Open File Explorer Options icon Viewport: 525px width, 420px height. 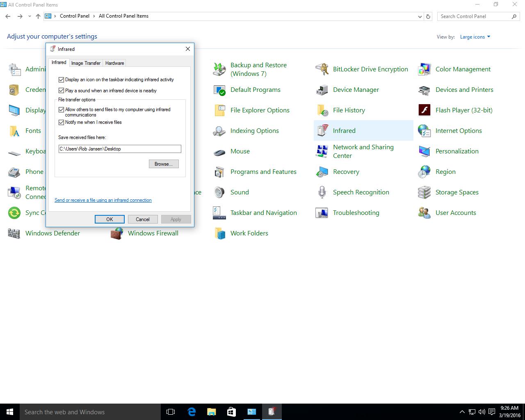click(219, 110)
